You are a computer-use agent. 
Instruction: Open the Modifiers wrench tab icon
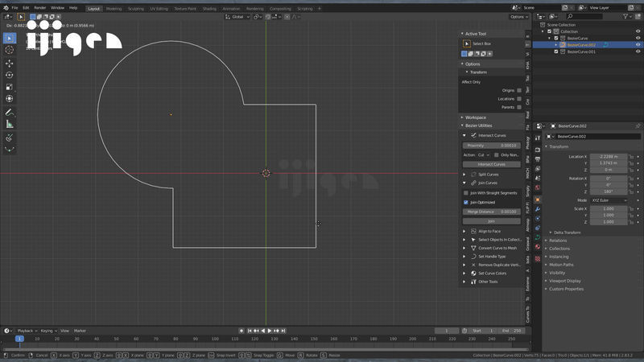(x=537, y=209)
